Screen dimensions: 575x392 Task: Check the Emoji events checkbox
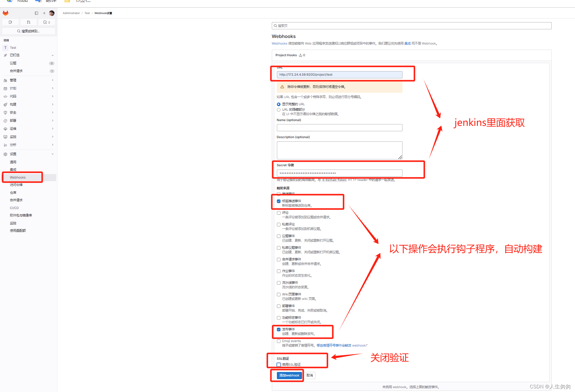click(279, 341)
